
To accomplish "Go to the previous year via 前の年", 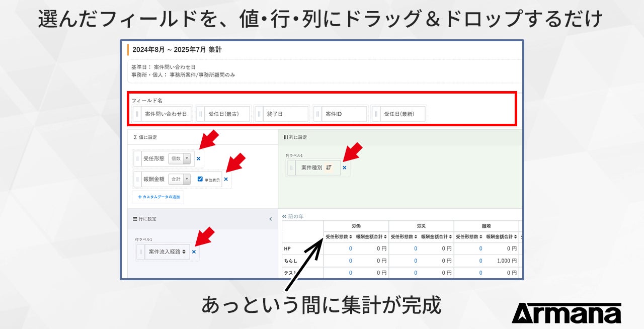I will [293, 216].
